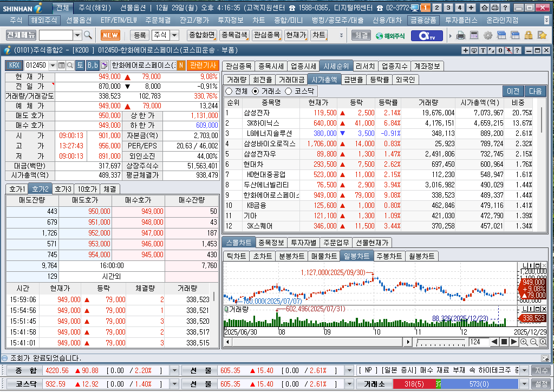Click the chart zoom-out magnifier icon
Viewport: 554px width, 392px height.
533,342
